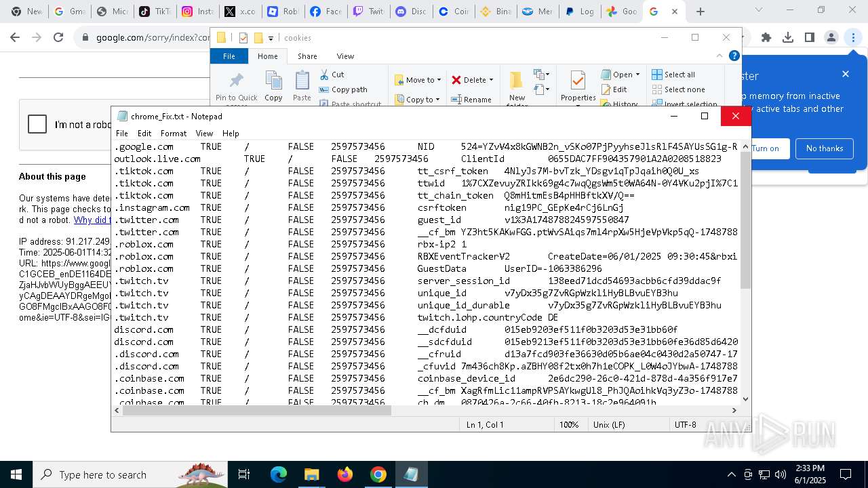The height and width of the screenshot is (488, 868).
Task: Open Microsoft Edge from the taskbar
Action: [x=279, y=474]
